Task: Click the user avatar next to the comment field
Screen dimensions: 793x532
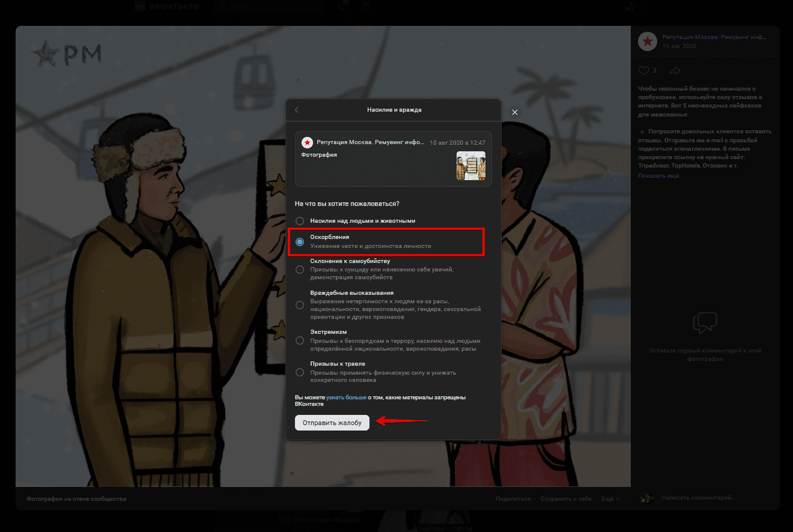Action: [x=646, y=498]
